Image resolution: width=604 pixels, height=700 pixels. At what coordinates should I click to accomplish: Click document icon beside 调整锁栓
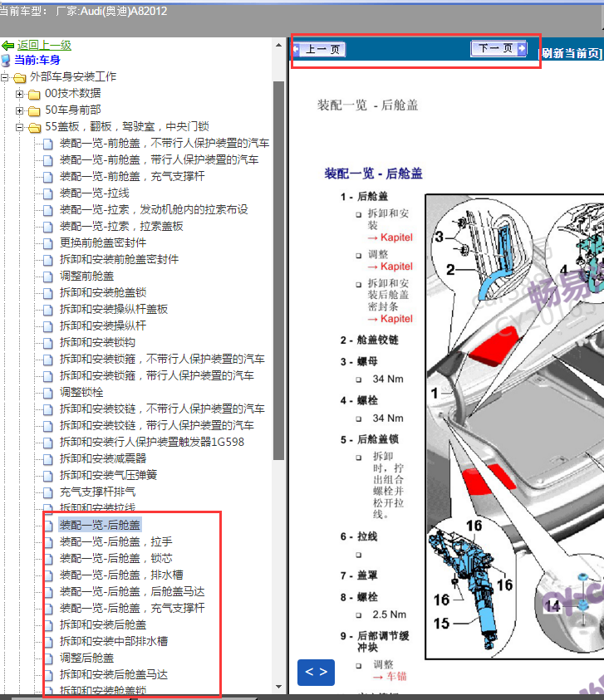tap(48, 393)
